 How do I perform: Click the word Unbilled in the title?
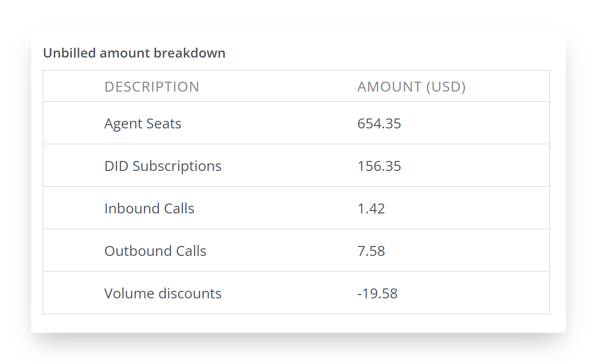click(x=62, y=53)
